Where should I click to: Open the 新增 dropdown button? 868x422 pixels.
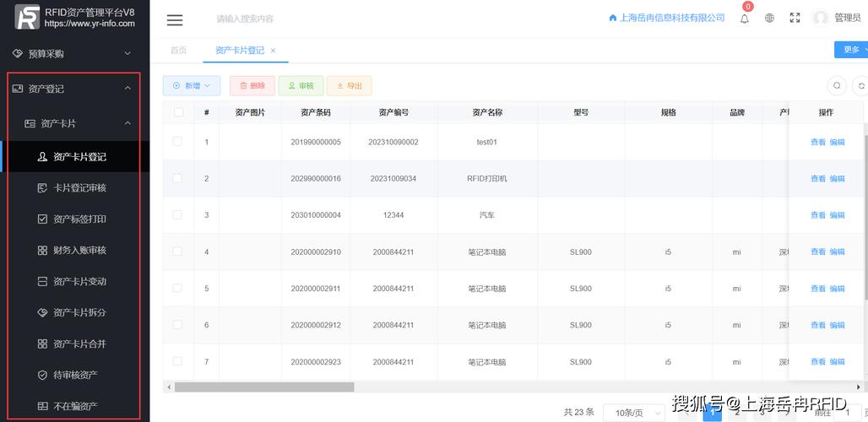click(192, 85)
